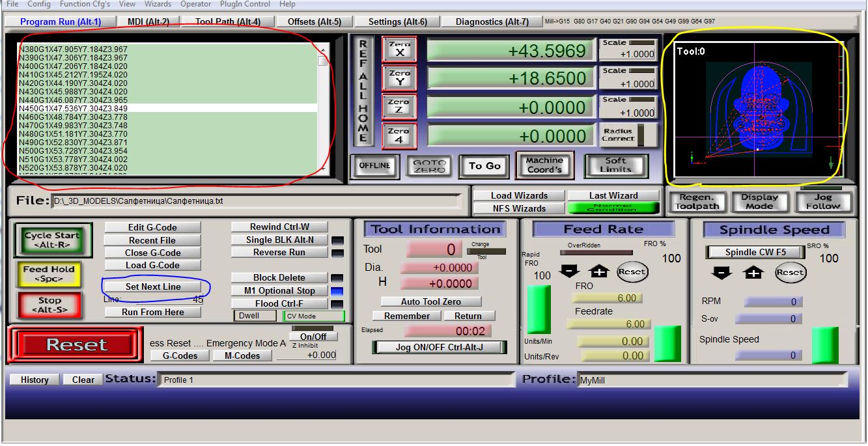Lower spindle speed with down arrow

pos(721,273)
